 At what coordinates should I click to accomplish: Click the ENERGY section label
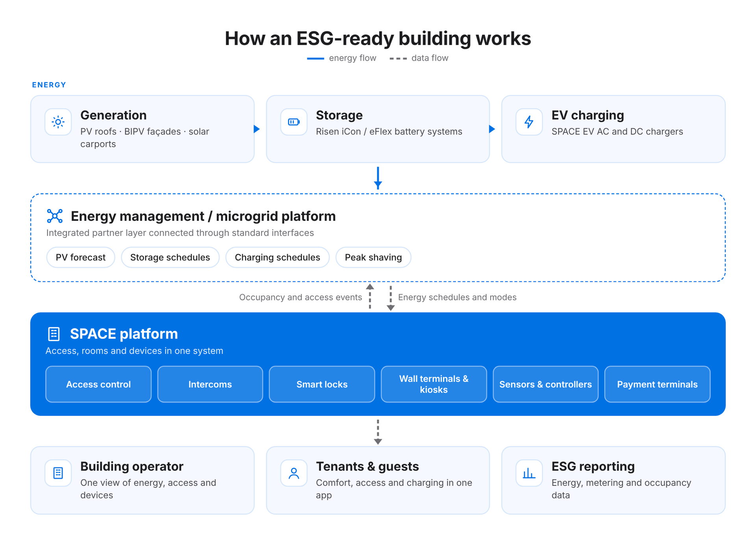click(x=49, y=85)
